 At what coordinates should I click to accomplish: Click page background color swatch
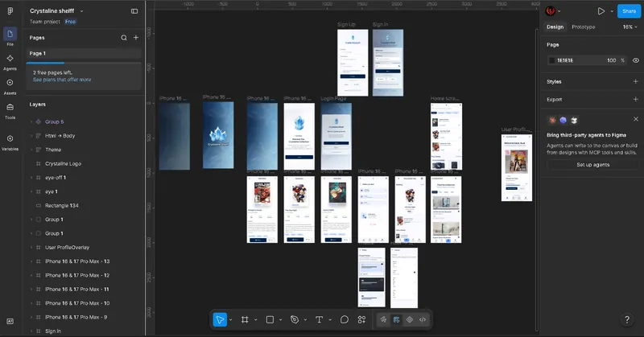tap(551, 60)
